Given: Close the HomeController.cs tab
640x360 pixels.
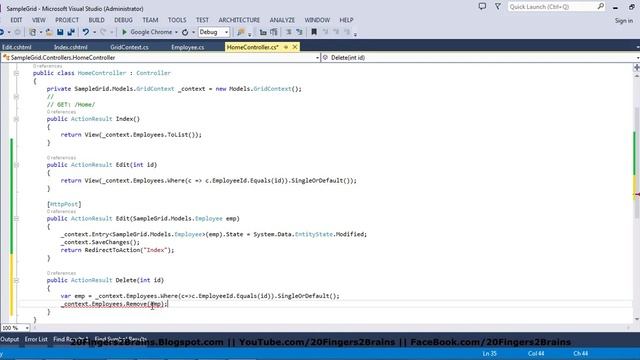Looking at the screenshot, I should coord(295,47).
